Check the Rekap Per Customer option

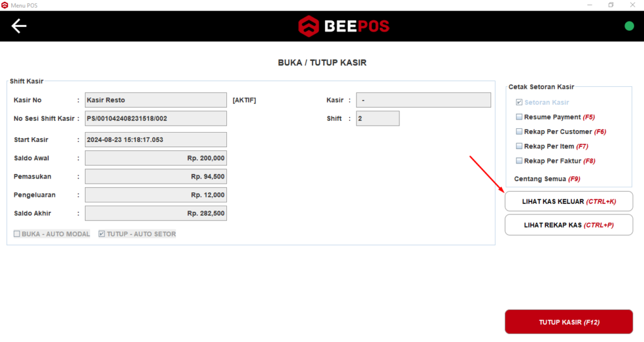(x=519, y=132)
